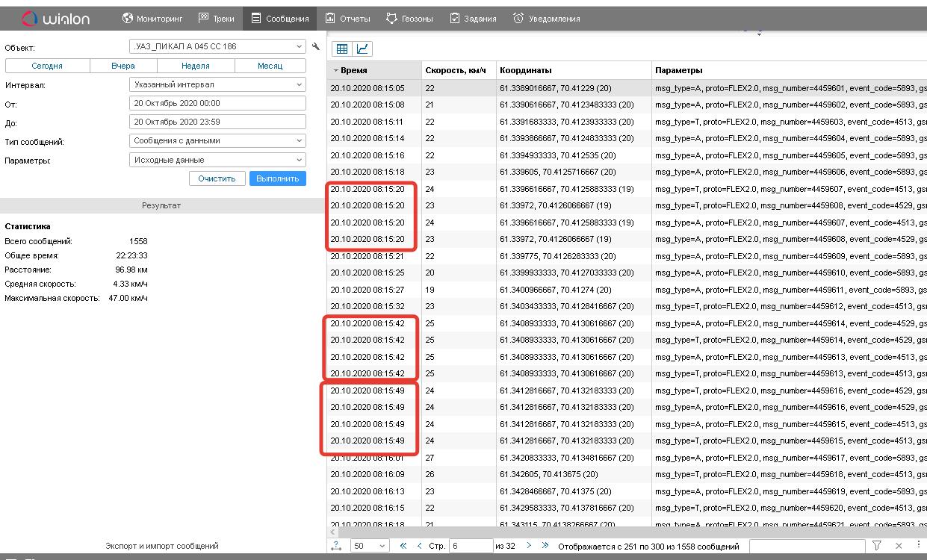Click the page number input field

[470, 546]
